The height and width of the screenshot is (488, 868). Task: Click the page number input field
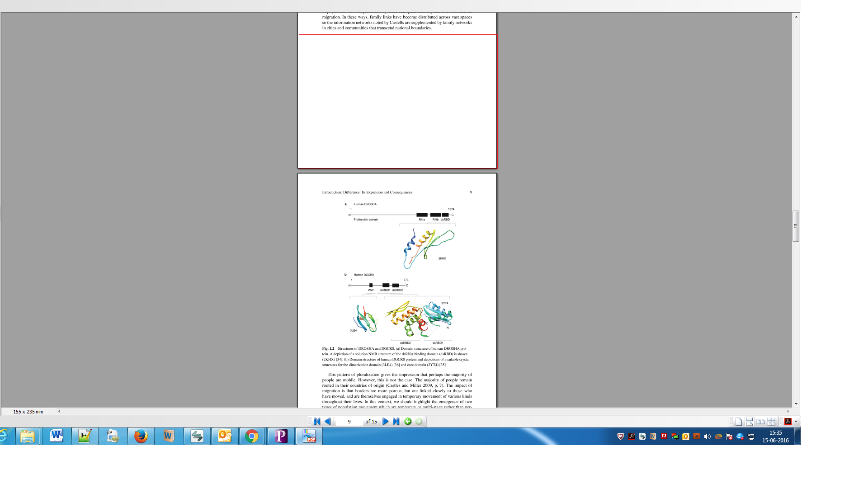349,421
